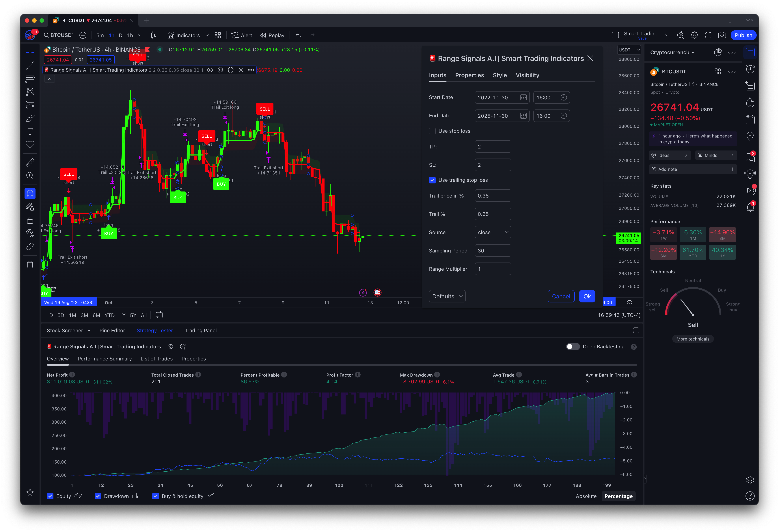Click the Sampling Period input field
The height and width of the screenshot is (532, 779).
tap(492, 251)
